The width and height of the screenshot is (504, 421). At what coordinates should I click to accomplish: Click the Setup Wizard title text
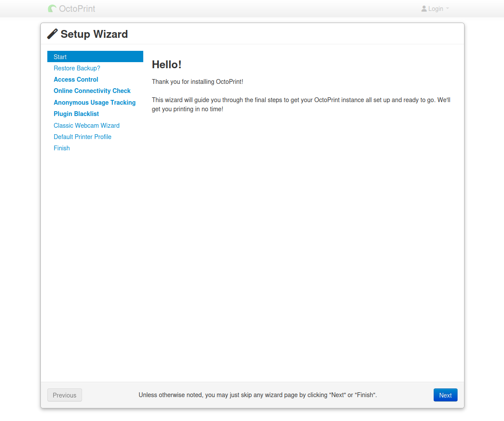tap(94, 34)
